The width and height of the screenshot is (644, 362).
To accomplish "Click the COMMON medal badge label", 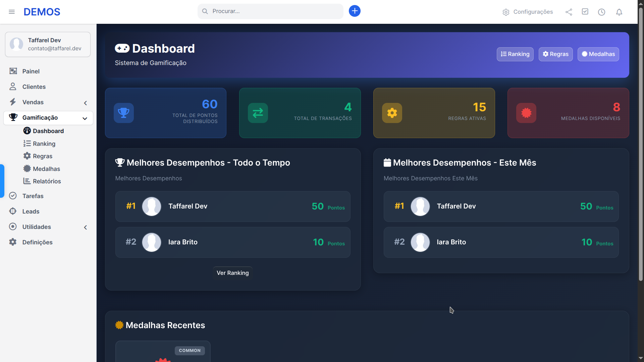I will point(190,351).
